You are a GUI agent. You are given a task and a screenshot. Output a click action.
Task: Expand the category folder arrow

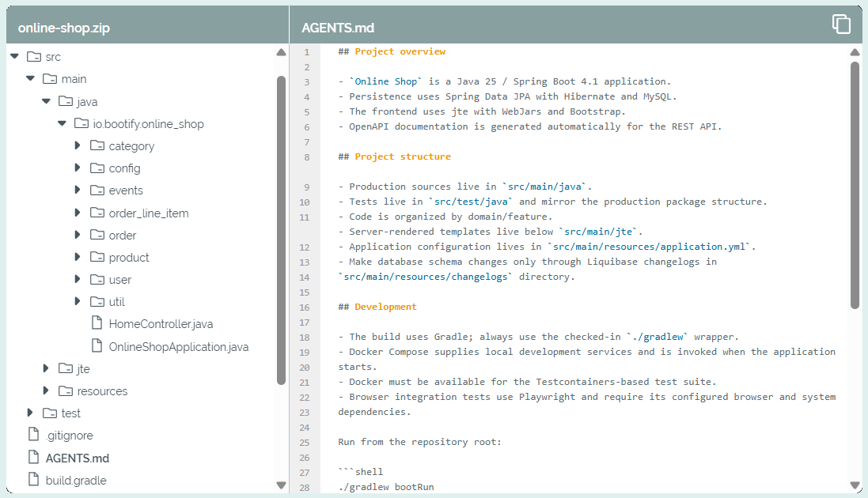click(78, 145)
